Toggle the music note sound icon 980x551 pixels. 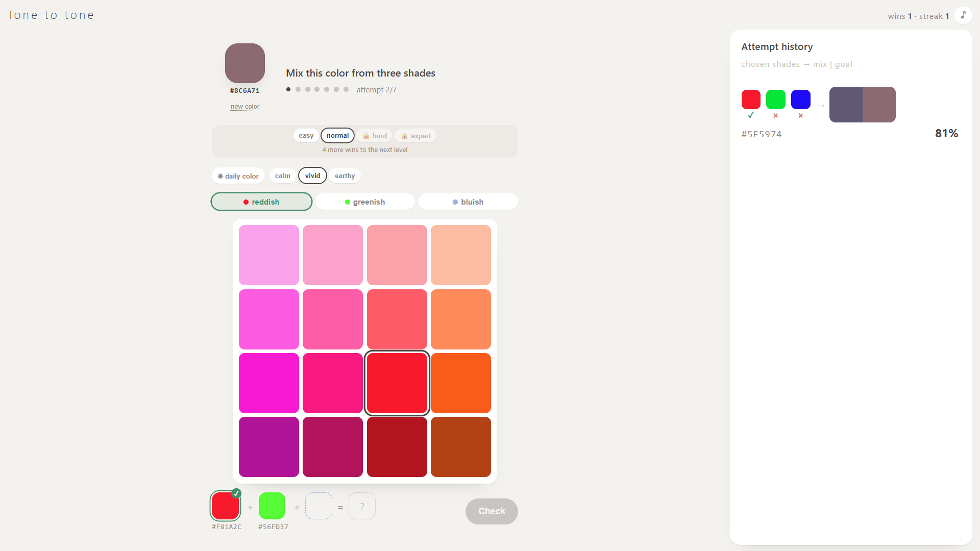tap(963, 15)
